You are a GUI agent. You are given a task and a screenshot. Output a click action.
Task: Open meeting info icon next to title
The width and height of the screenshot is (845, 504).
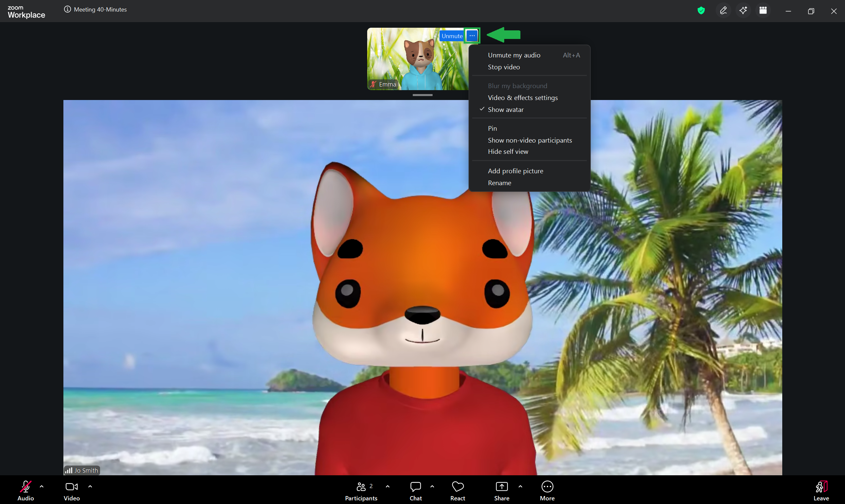(x=67, y=10)
